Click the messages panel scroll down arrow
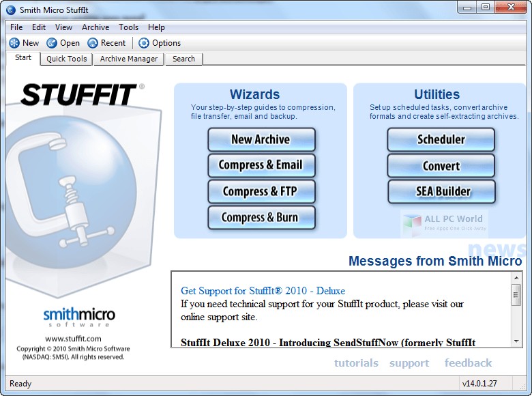 pos(516,341)
